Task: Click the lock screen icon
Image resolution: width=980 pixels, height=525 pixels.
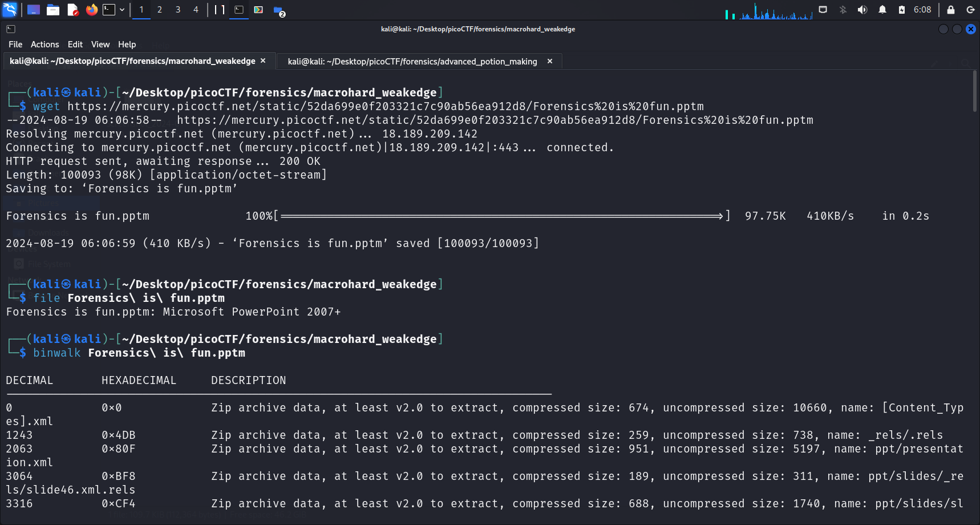Action: click(x=951, y=10)
